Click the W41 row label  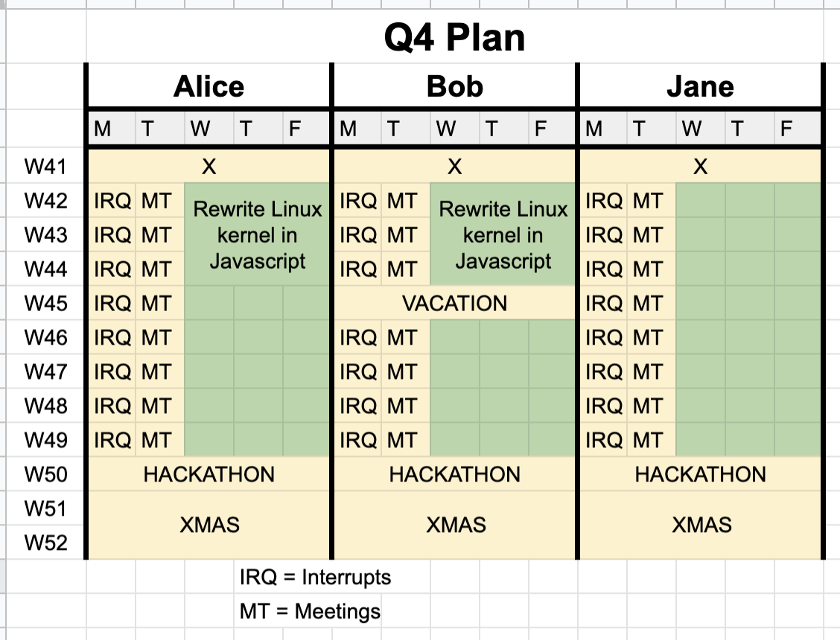45,167
